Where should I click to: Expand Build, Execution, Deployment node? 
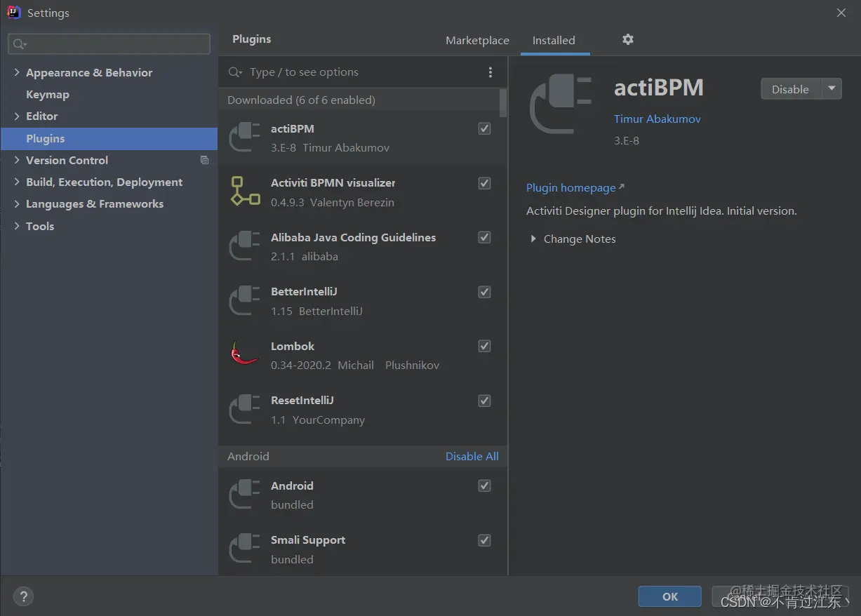coord(17,182)
